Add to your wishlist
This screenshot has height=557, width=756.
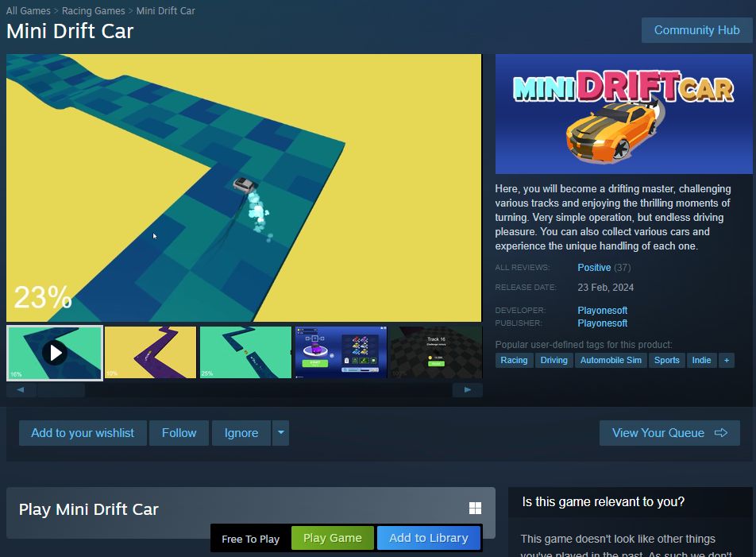(83, 433)
